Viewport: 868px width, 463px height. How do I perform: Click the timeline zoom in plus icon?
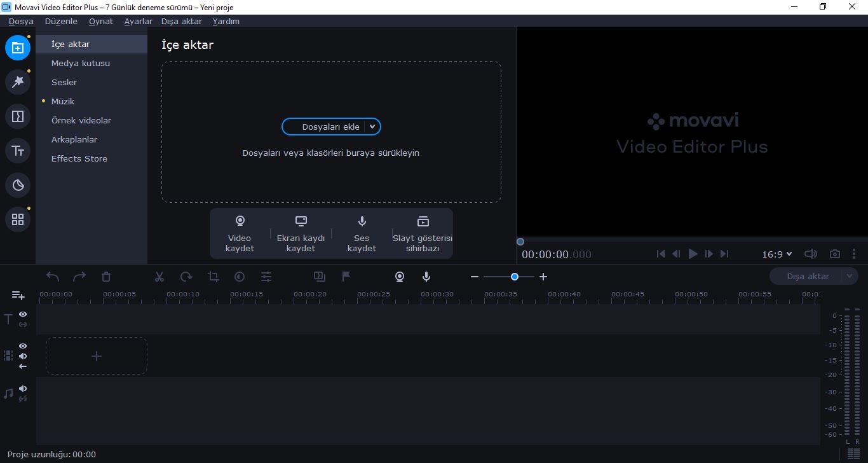543,277
